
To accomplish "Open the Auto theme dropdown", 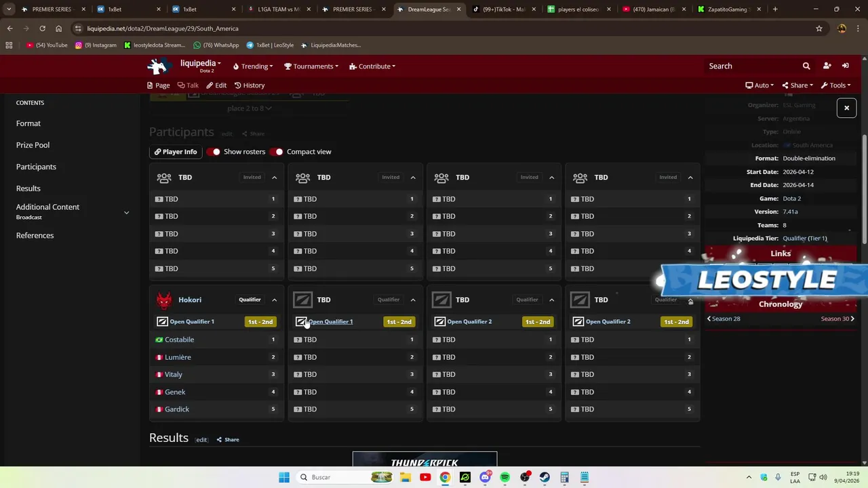I will click(759, 85).
